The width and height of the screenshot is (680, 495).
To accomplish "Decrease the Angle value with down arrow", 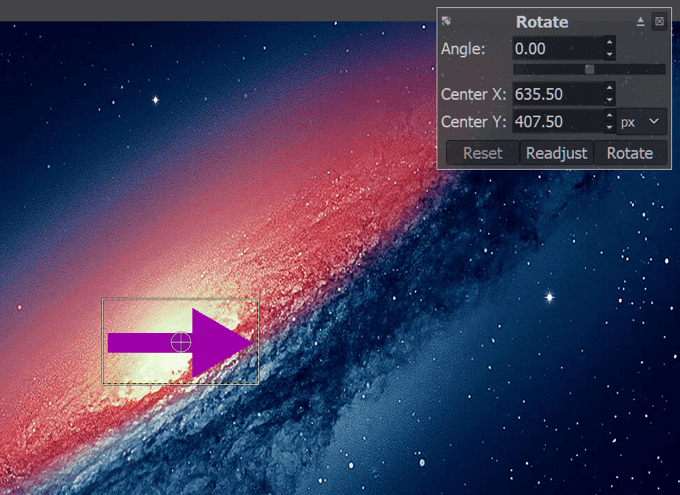I will pyautogui.click(x=609, y=54).
